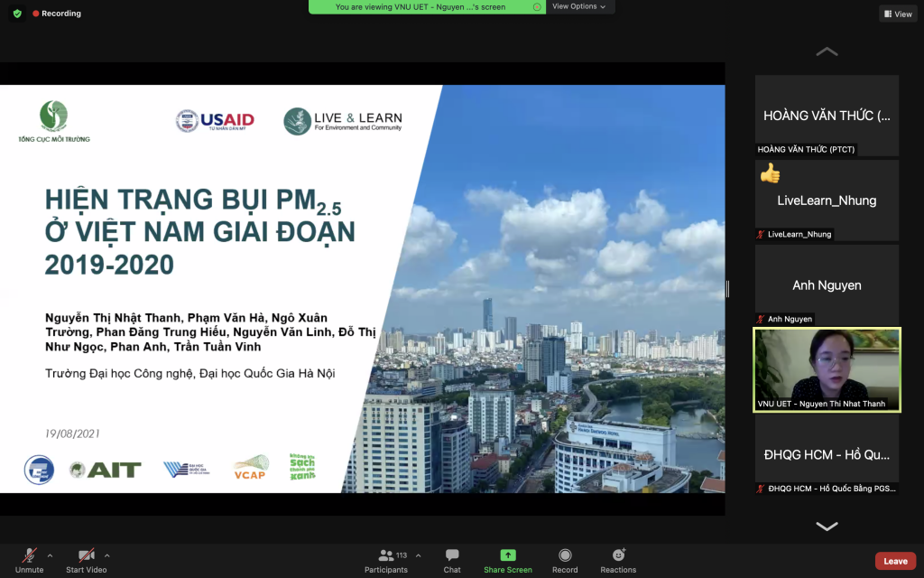
Task: Select Nguyen Thi Nhat Thanh's video thumbnail
Action: [x=827, y=369]
